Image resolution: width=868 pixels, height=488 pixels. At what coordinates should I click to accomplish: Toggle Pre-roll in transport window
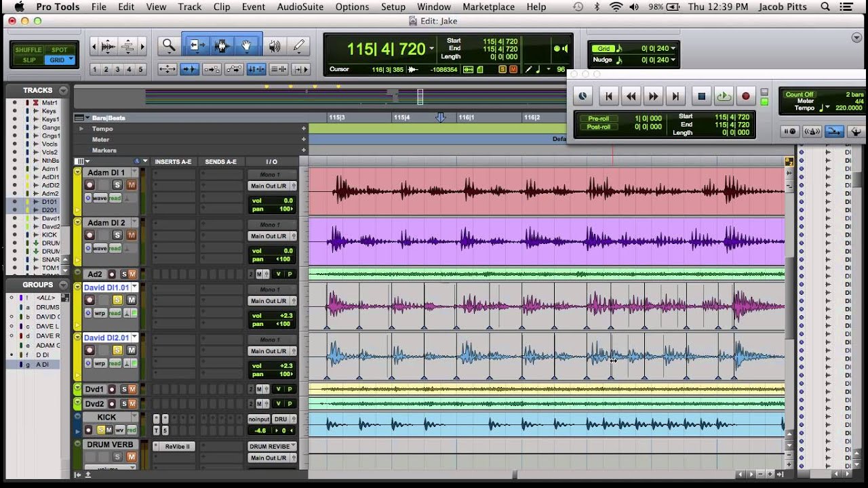click(x=598, y=119)
